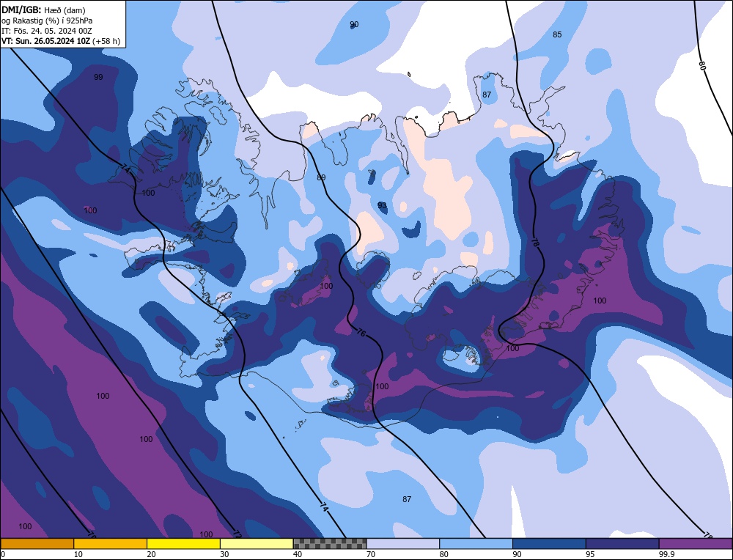The height and width of the screenshot is (560, 733).
Task: Click the purple legend swatch above 99.9
Action: click(x=696, y=543)
